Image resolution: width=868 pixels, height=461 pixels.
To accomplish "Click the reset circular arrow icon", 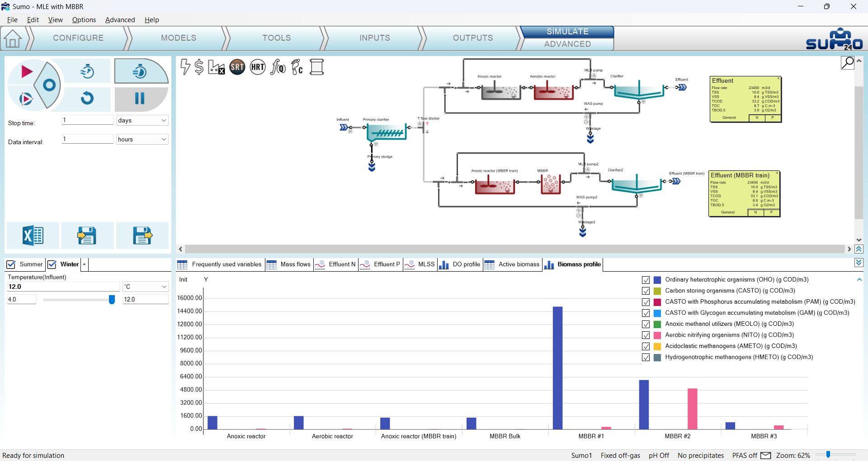I will 87,98.
